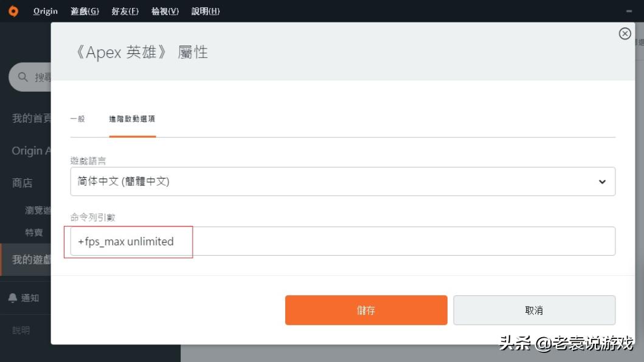Open the 檢視(V) view menu
Viewport: 644px width, 362px height.
point(164,11)
